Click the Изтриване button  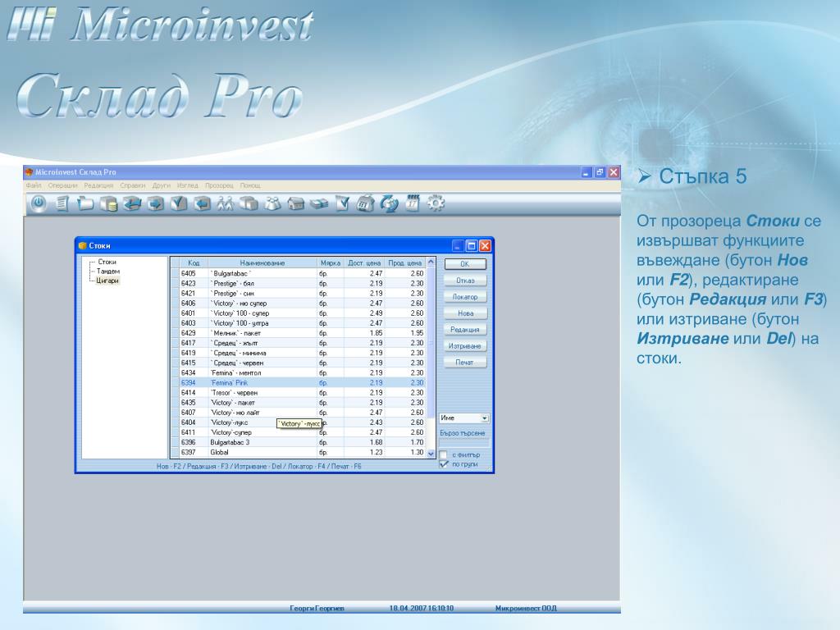pyautogui.click(x=465, y=346)
